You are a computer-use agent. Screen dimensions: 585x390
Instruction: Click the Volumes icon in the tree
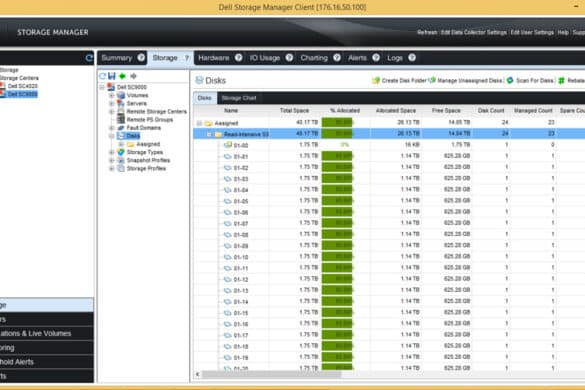point(121,95)
